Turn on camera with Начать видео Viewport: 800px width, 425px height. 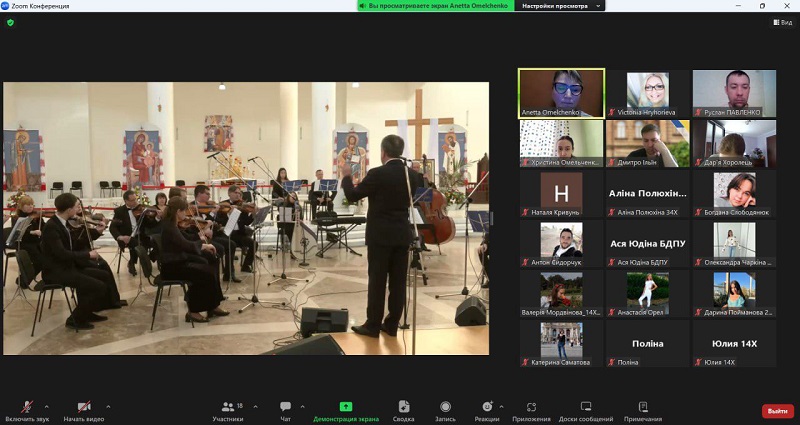[x=85, y=408]
